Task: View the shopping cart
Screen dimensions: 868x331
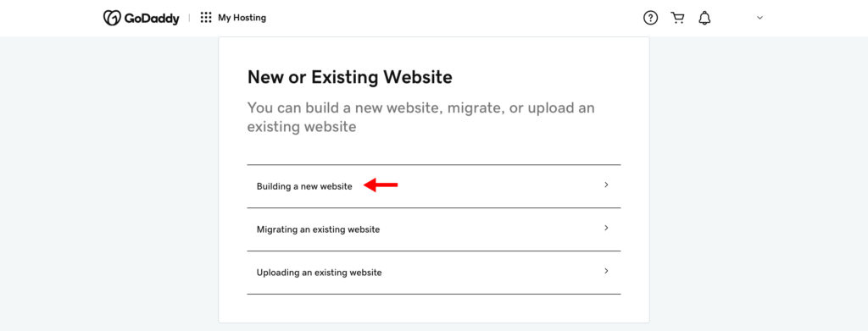Action: [677, 19]
